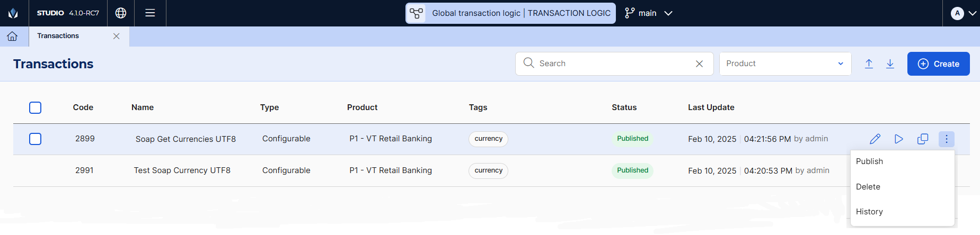
Task: Close the Transactions tab
Action: [117, 36]
